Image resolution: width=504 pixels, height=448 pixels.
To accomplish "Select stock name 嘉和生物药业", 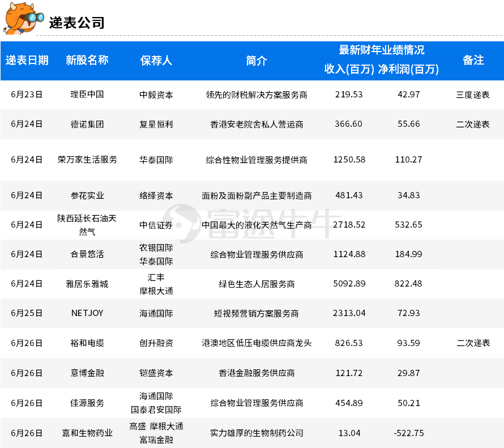I will pos(87,433).
